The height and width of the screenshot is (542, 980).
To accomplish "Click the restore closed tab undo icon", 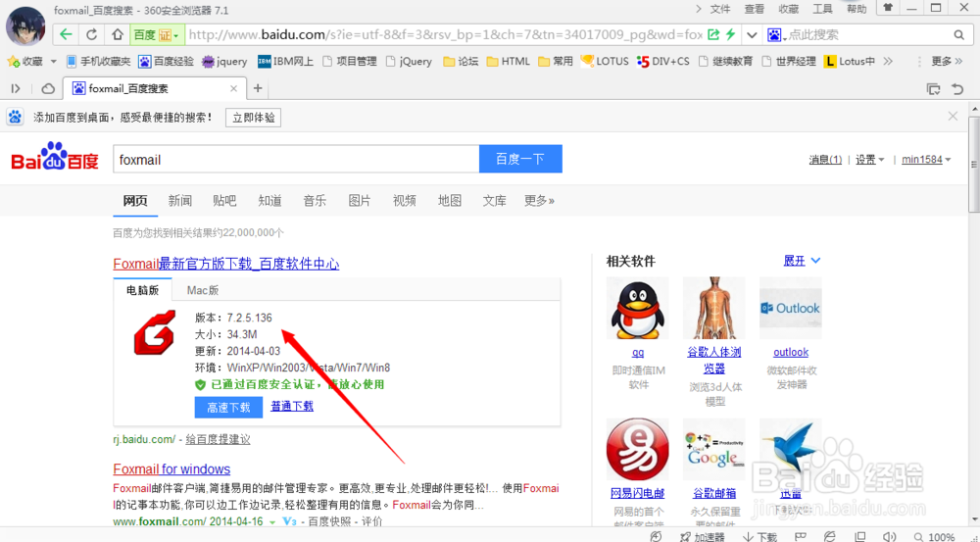I will pos(957,89).
